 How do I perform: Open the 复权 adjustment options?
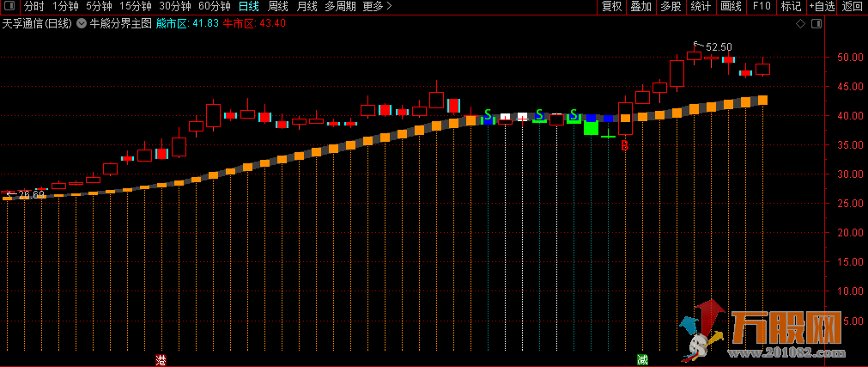pos(611,6)
